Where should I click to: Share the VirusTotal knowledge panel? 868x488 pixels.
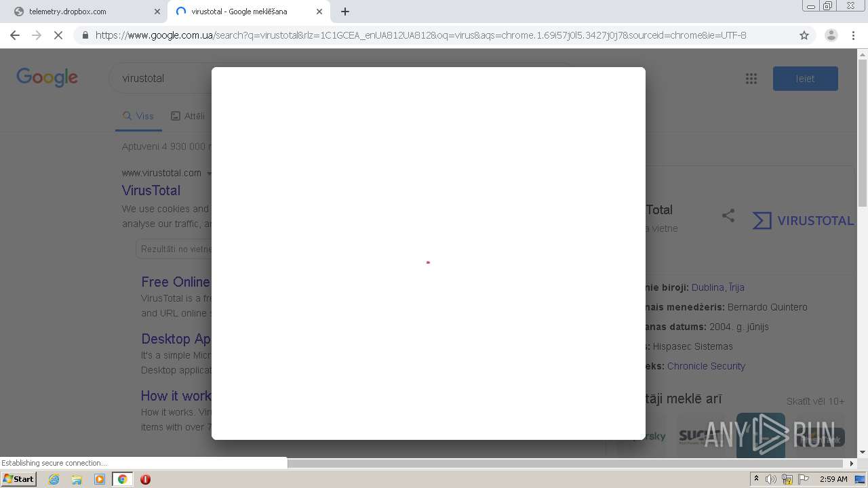click(x=728, y=216)
